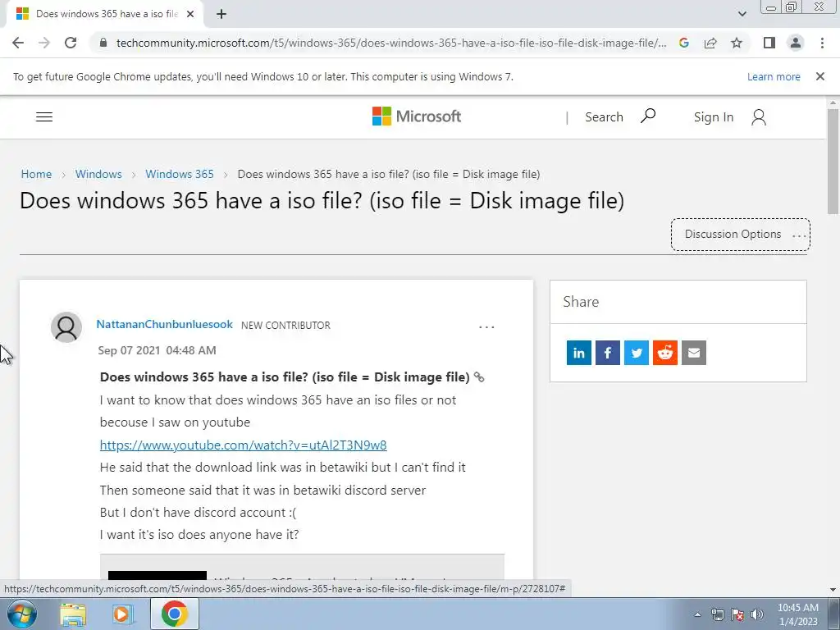Share on Reddit

664,353
